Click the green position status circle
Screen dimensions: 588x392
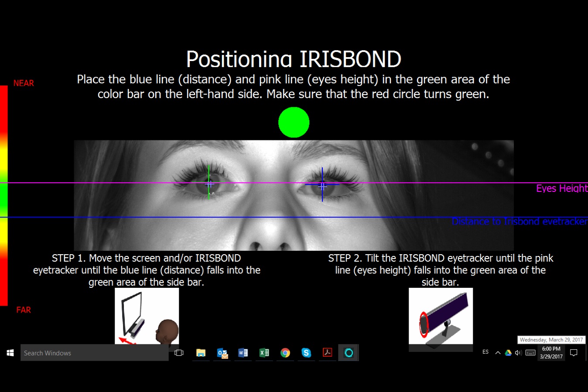[294, 122]
